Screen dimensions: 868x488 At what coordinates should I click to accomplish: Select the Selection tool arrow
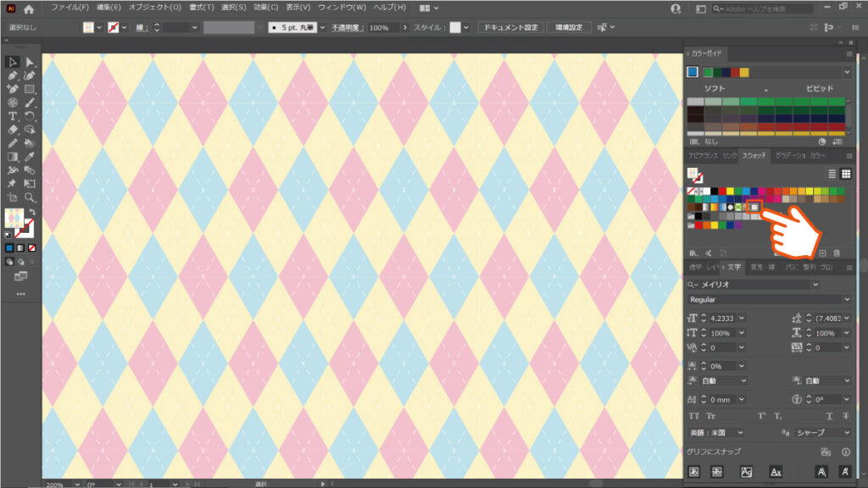coord(12,62)
